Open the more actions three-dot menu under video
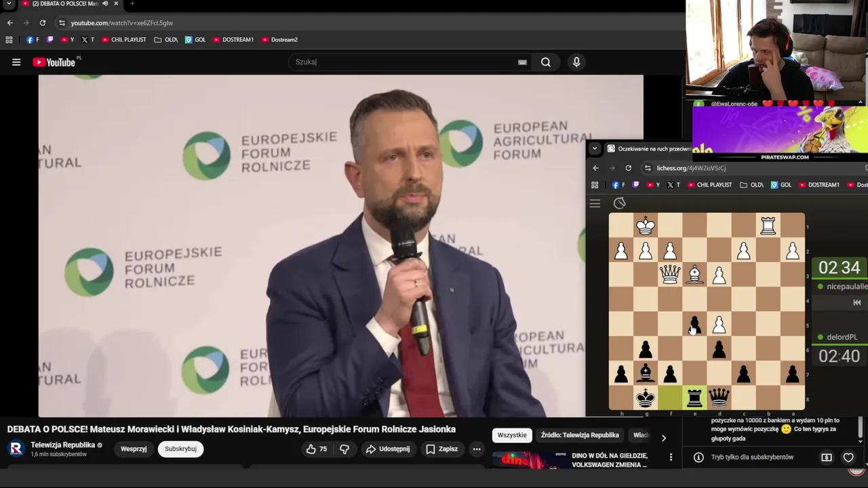The width and height of the screenshot is (868, 488). point(477,449)
